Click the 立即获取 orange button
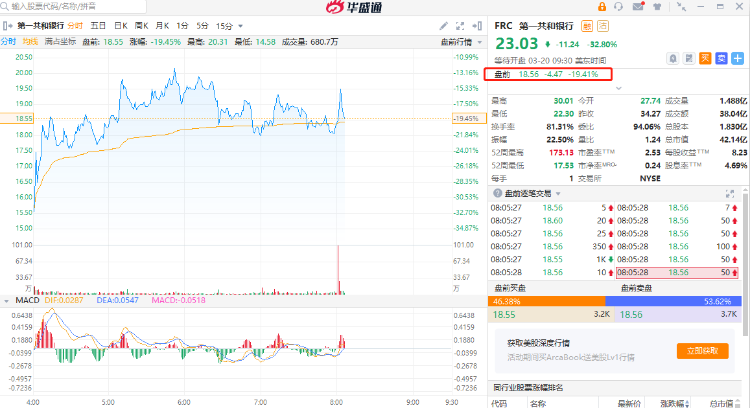 coord(703,351)
